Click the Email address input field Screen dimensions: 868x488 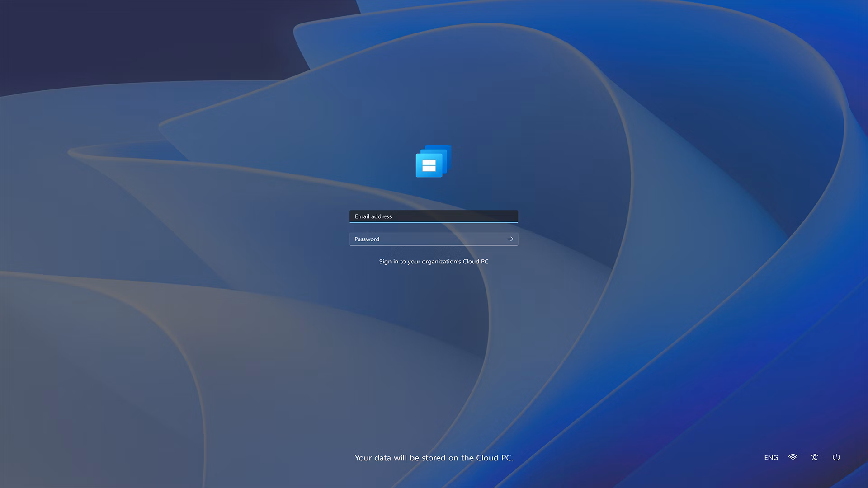click(434, 216)
